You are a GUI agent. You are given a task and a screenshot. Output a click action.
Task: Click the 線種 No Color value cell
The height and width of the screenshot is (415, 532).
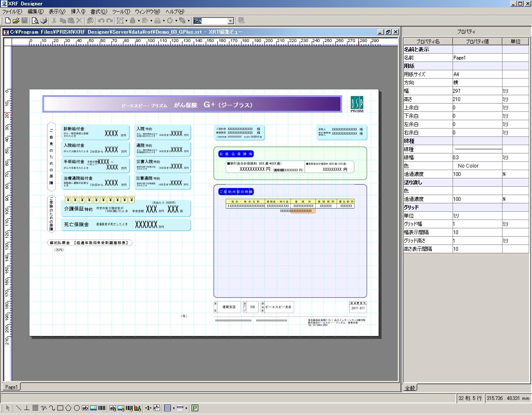[x=477, y=166]
